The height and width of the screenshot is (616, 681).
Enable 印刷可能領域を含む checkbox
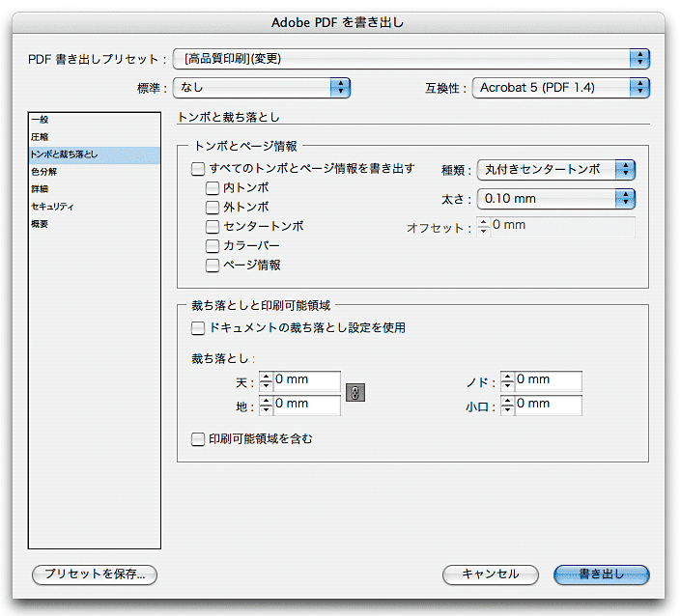(198, 439)
